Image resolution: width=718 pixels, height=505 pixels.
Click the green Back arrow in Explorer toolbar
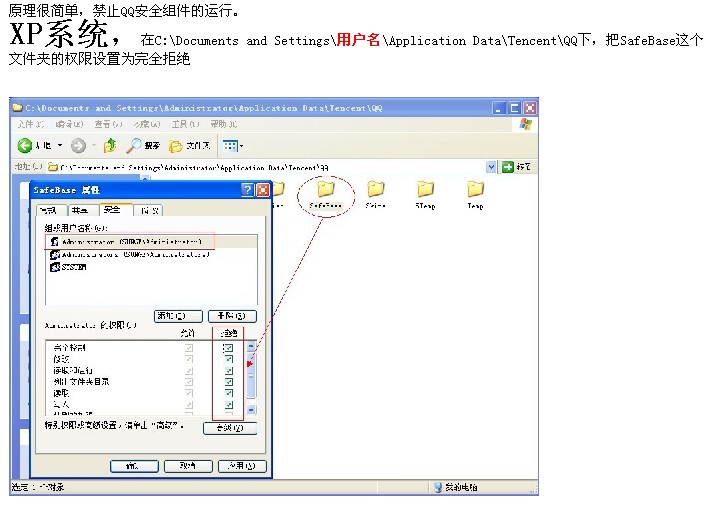click(x=25, y=146)
